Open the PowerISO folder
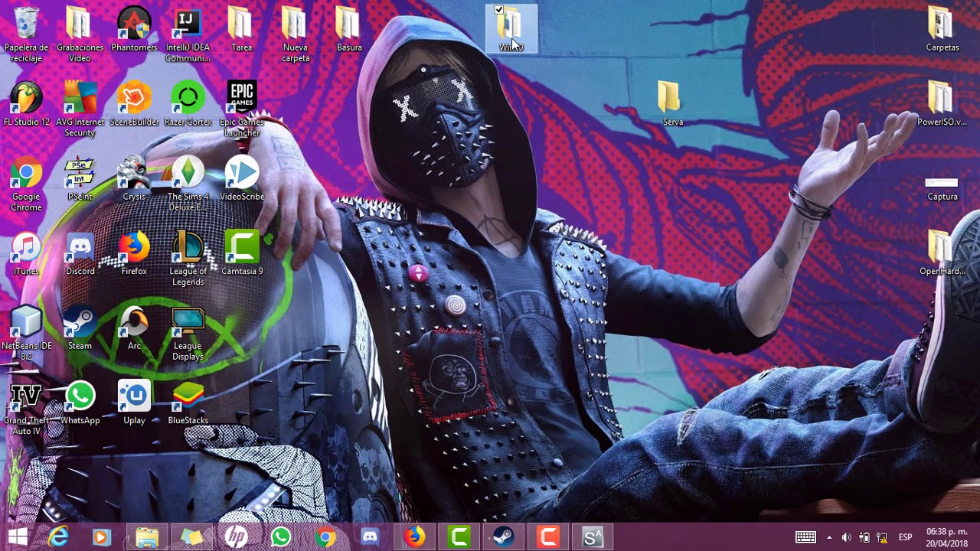Screen dimensions: 980x551 click(x=942, y=104)
